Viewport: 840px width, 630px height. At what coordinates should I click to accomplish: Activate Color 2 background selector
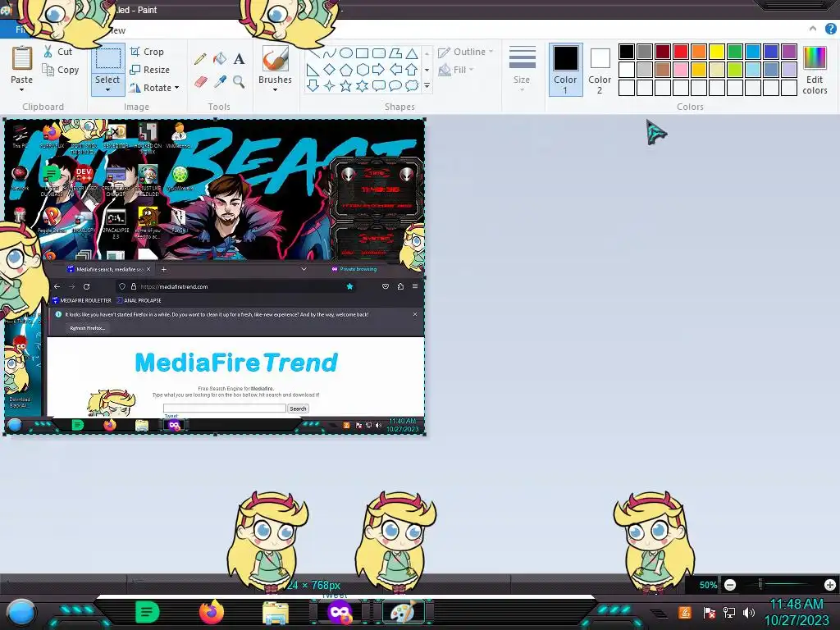(x=600, y=70)
